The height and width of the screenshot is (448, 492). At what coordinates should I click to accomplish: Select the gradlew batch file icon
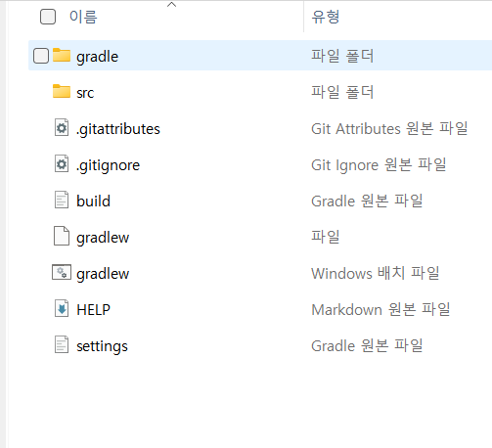coord(62,272)
